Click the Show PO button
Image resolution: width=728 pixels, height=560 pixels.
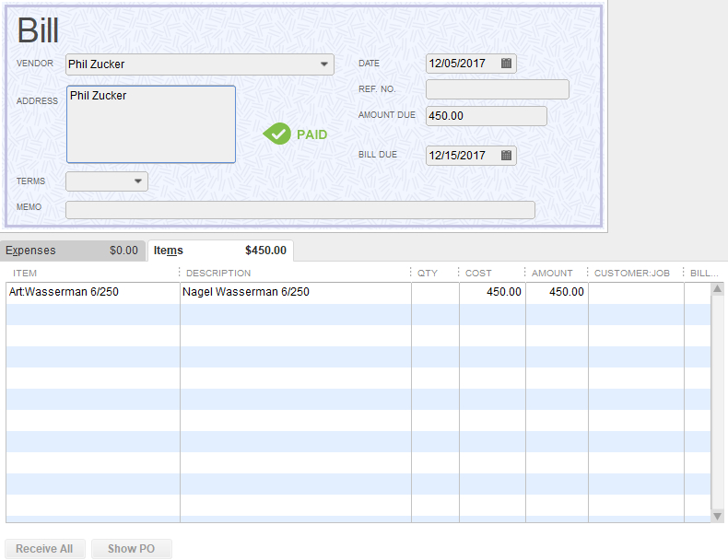(131, 549)
